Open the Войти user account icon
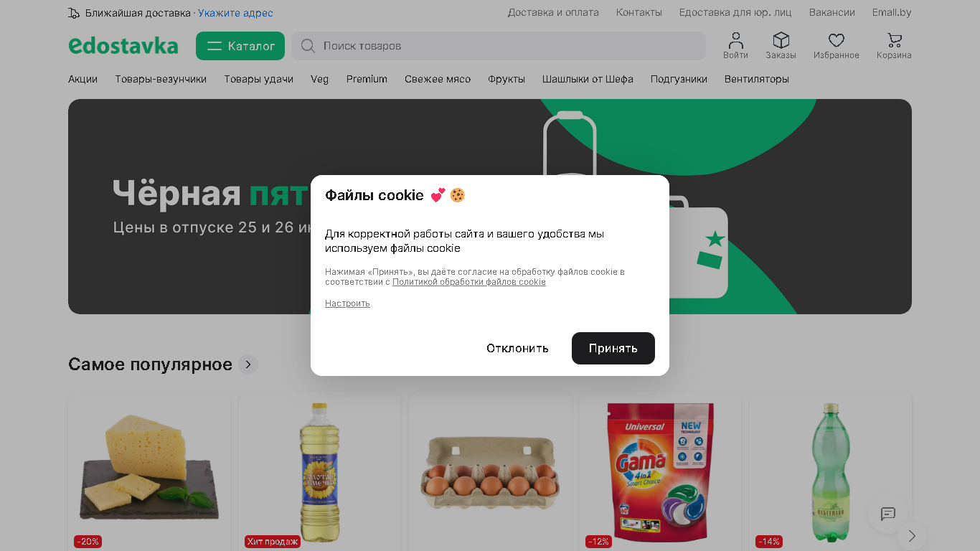This screenshot has width=980, height=551. point(735,40)
